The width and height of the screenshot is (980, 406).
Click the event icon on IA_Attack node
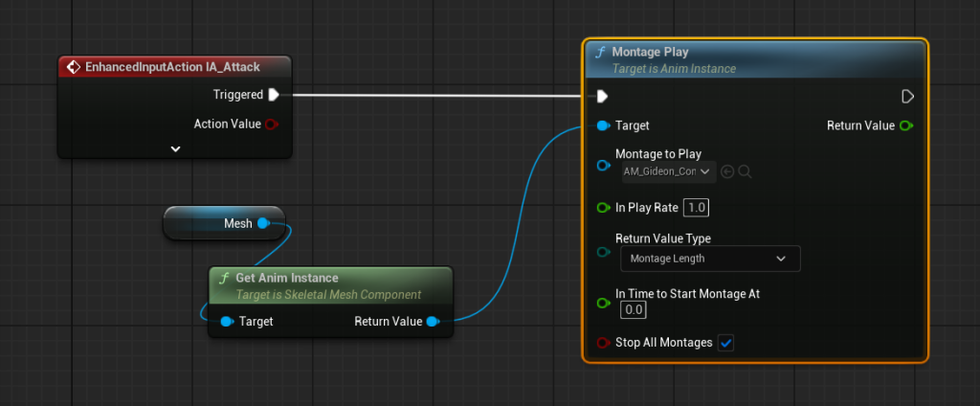73,67
